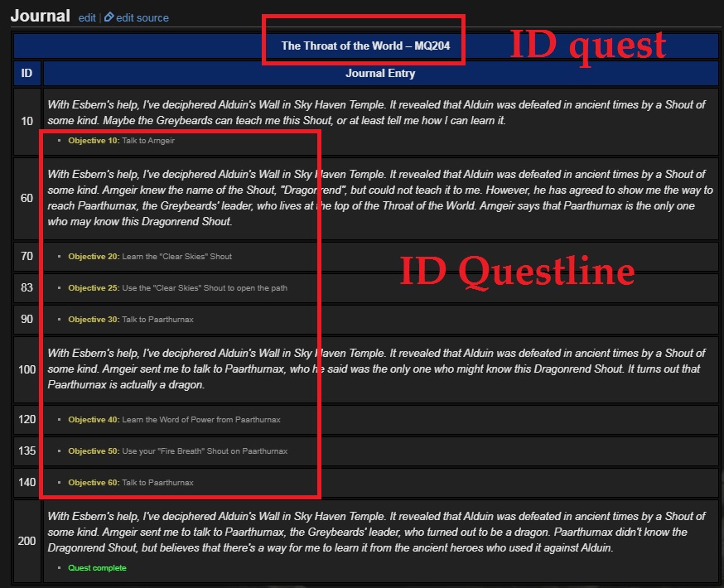The height and width of the screenshot is (588, 724).
Task: Select the Journal section heading
Action: point(40,17)
